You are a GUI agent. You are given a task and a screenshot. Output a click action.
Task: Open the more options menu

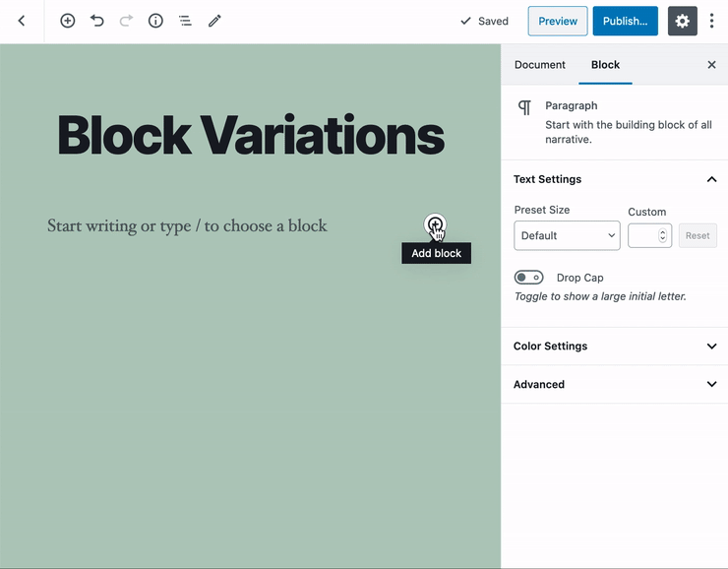tap(711, 21)
